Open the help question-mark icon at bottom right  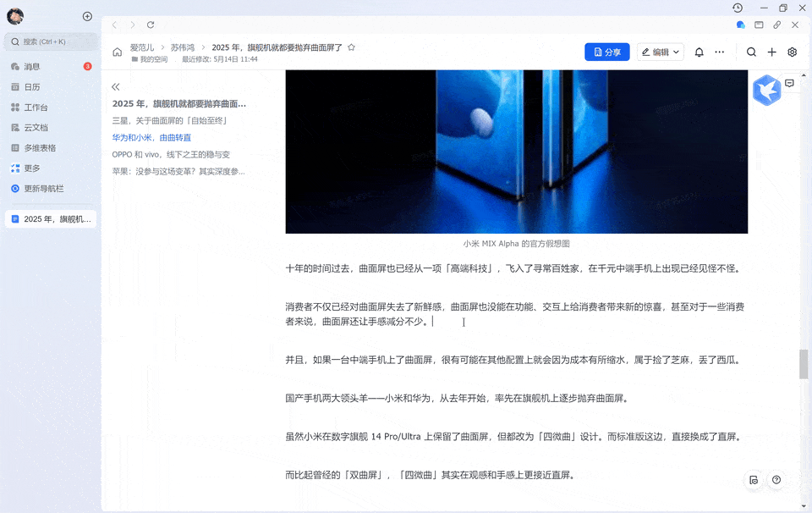point(776,480)
